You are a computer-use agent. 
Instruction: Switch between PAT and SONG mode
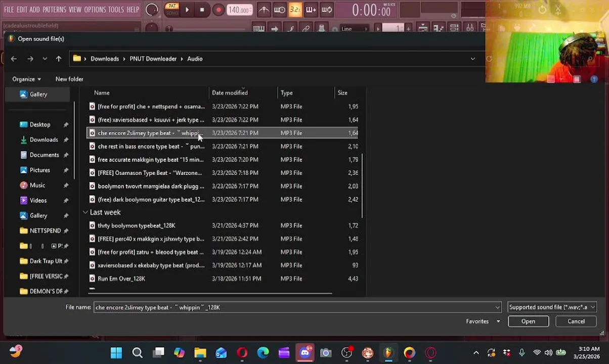click(x=171, y=9)
